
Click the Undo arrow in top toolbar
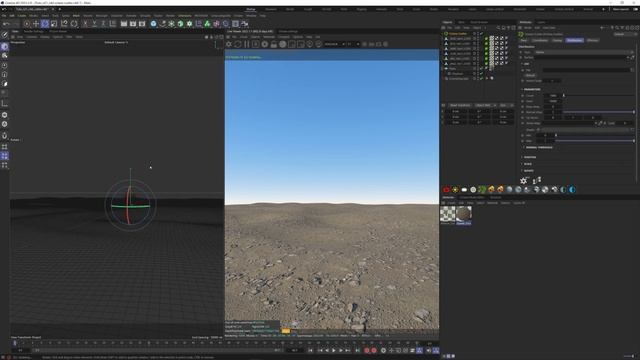pyautogui.click(x=7, y=24)
